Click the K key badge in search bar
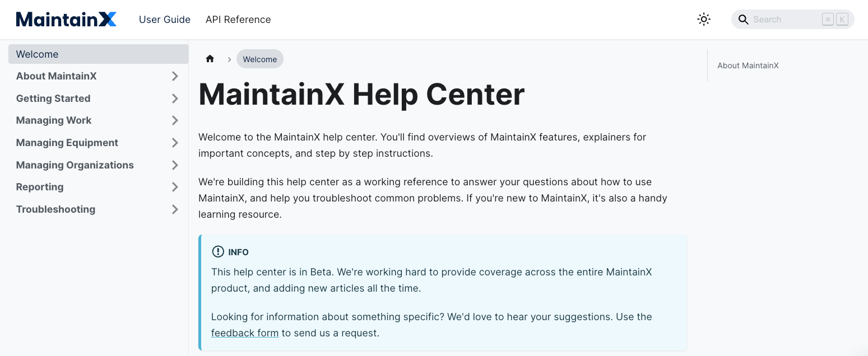This screenshot has height=356, width=868. pos(842,18)
